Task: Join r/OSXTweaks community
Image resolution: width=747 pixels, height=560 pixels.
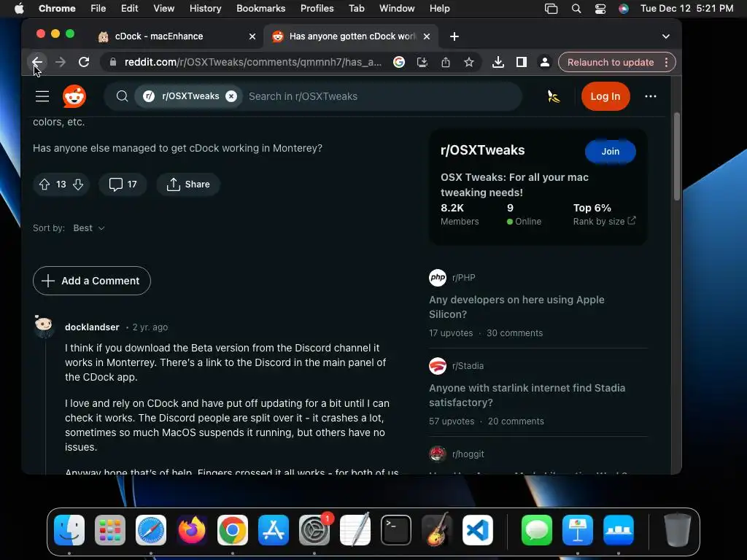Action: click(x=610, y=152)
